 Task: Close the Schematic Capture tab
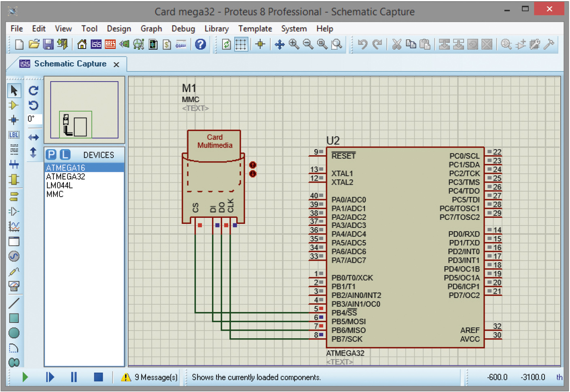click(x=117, y=65)
